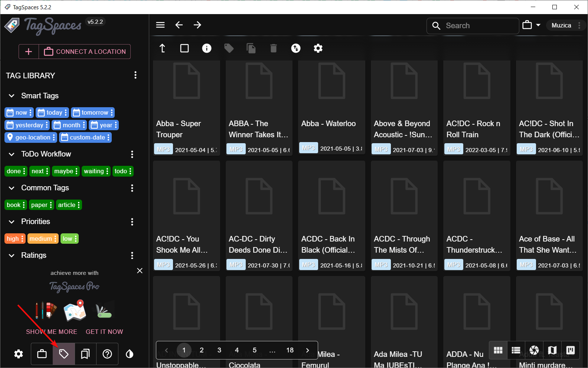Open directory properties info icon

pyautogui.click(x=207, y=48)
